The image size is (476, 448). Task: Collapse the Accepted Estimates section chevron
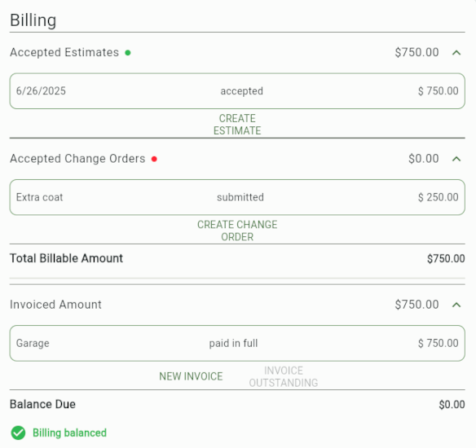click(x=456, y=53)
